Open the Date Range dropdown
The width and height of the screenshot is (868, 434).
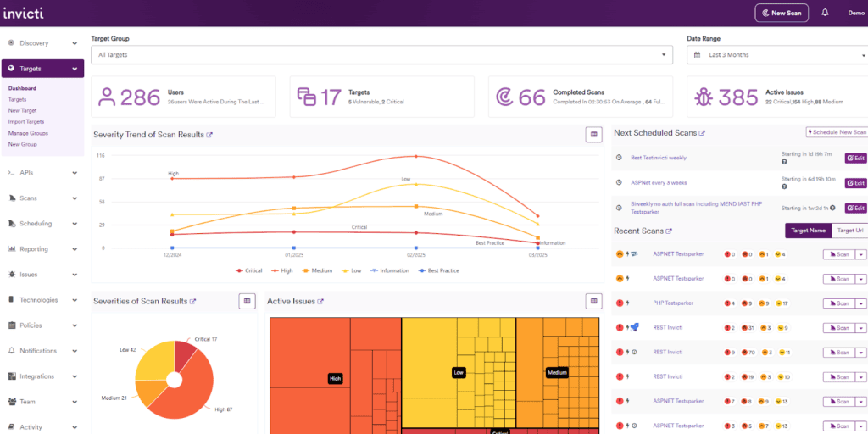[776, 55]
